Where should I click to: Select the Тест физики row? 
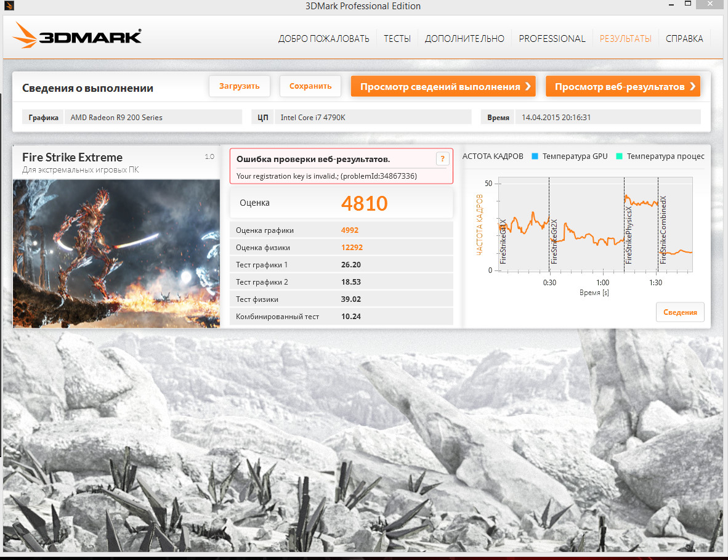pos(341,299)
